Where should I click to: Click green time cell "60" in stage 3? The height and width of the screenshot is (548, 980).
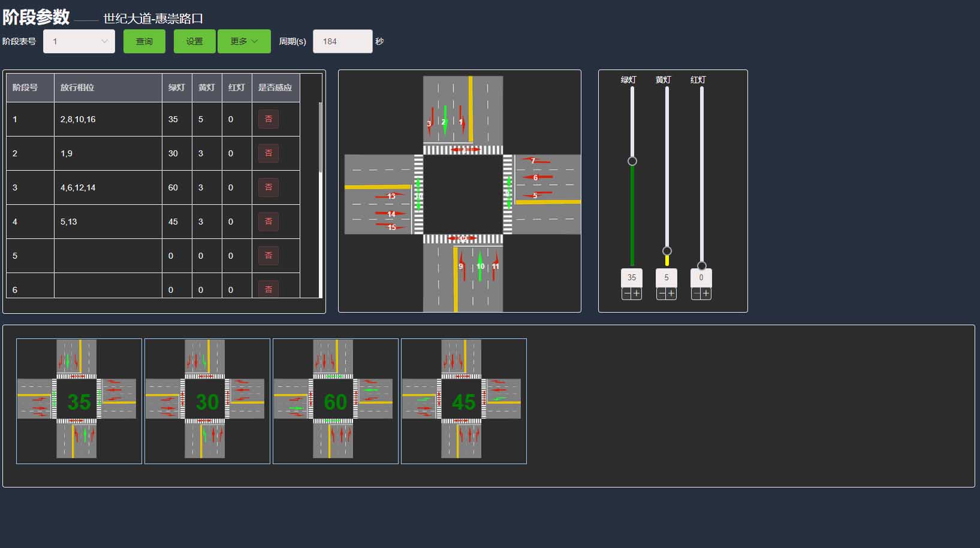point(177,187)
